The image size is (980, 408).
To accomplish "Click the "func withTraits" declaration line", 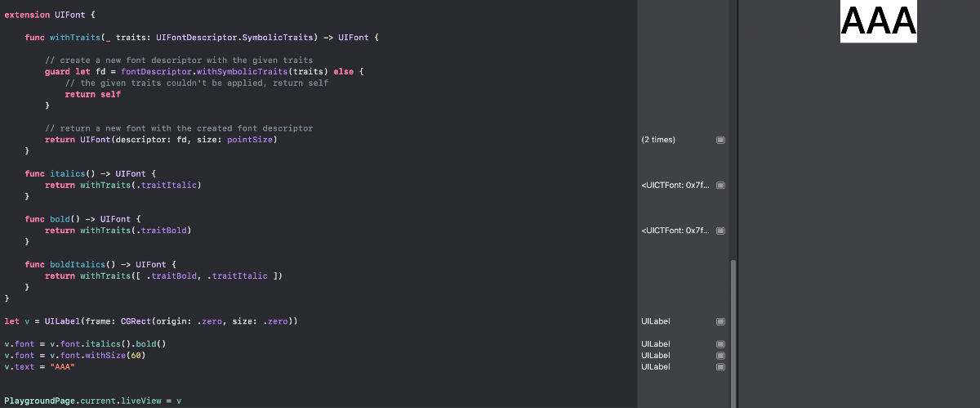I will pos(203,38).
